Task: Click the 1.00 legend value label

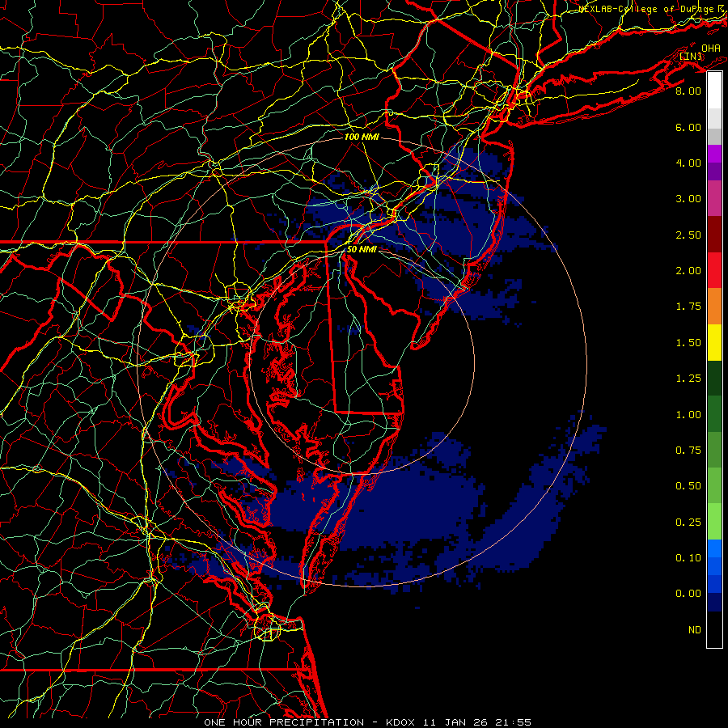Action: click(x=688, y=415)
